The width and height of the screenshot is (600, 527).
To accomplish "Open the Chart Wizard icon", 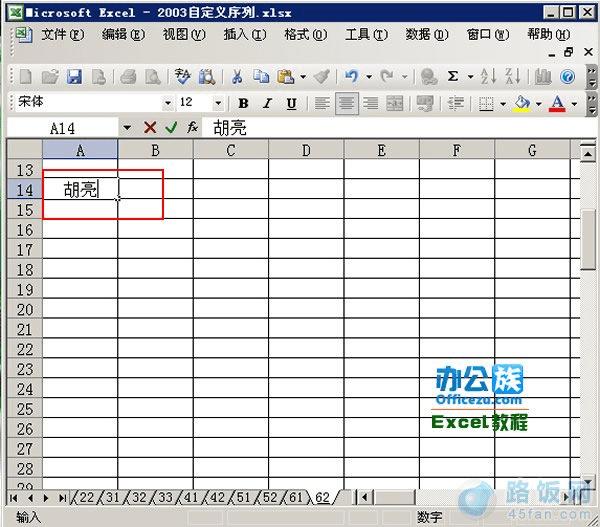I will (542, 77).
